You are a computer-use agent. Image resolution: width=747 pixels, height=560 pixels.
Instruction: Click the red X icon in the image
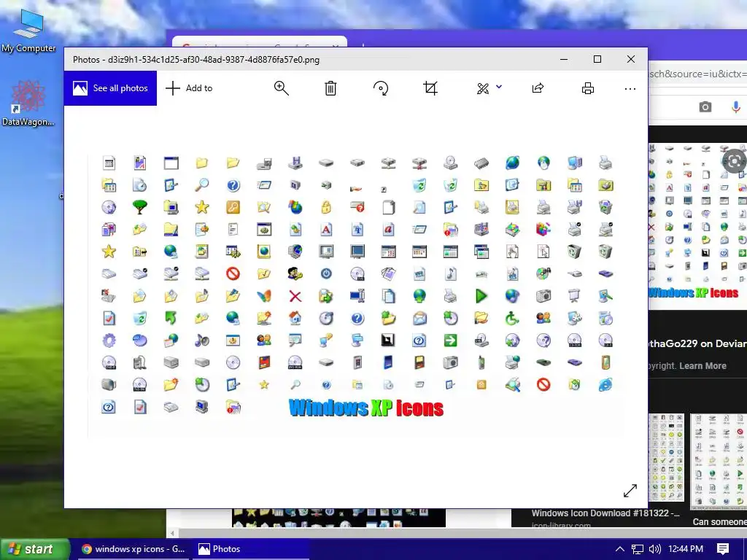click(x=295, y=296)
